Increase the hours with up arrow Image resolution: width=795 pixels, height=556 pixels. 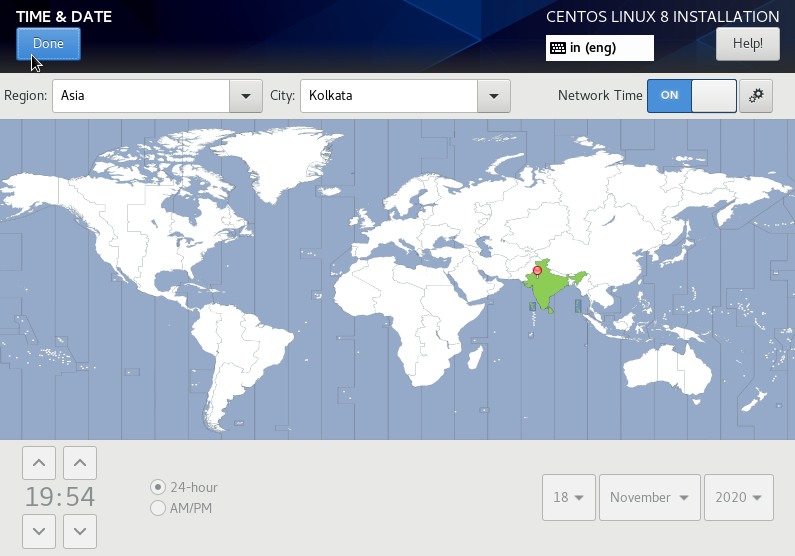point(39,463)
